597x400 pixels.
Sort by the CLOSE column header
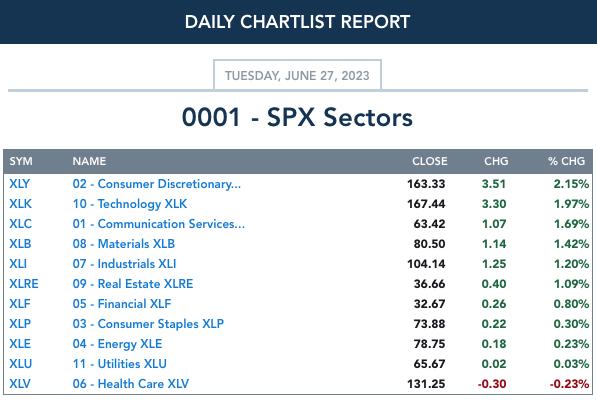click(429, 161)
